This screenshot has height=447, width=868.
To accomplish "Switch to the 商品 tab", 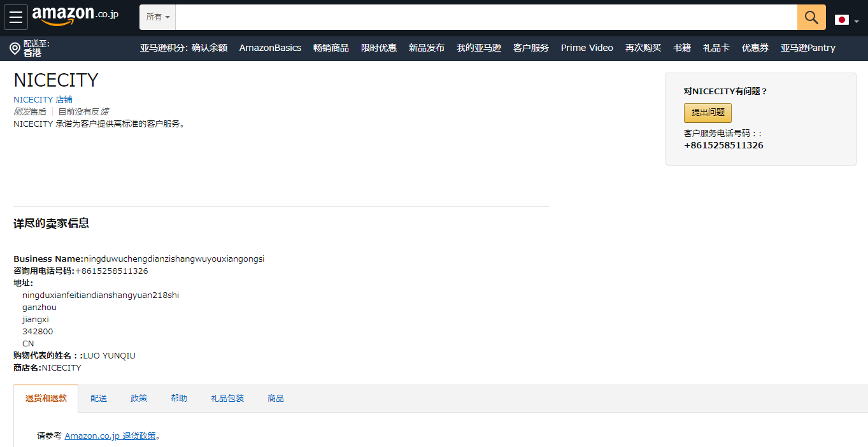I will 276,399.
